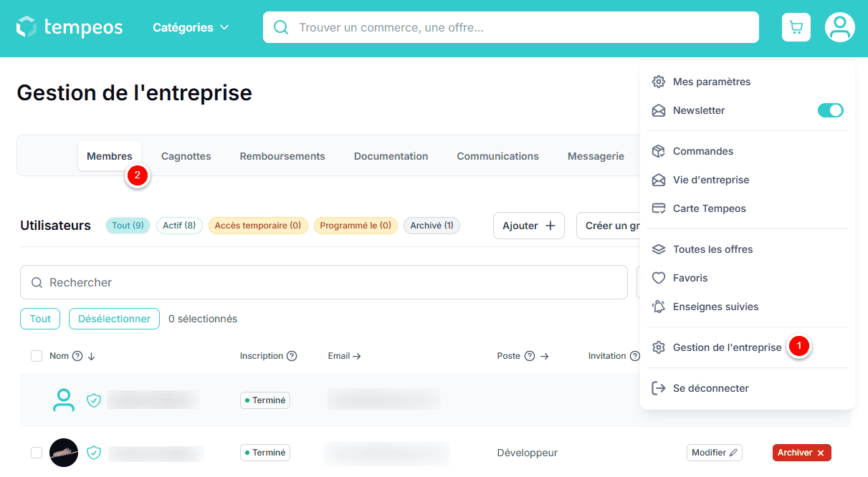Filter users by Archivé (1)

(432, 226)
